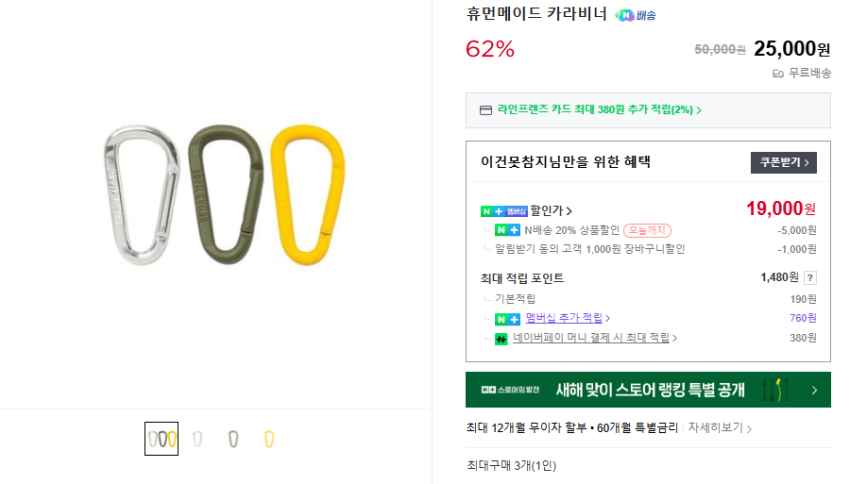Select the yellow carabiner thumbnail
The image size is (850, 484).
[x=268, y=438]
